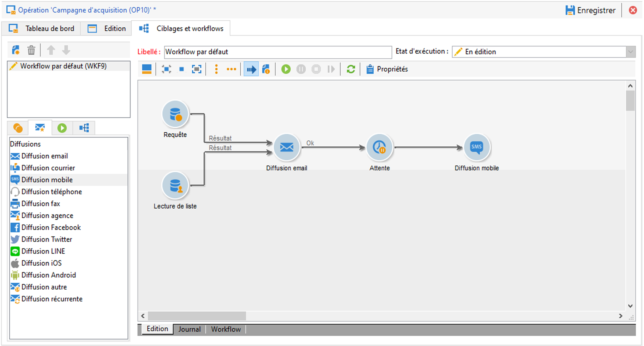
Task: Click the Enregistrer save button
Action: (x=591, y=10)
